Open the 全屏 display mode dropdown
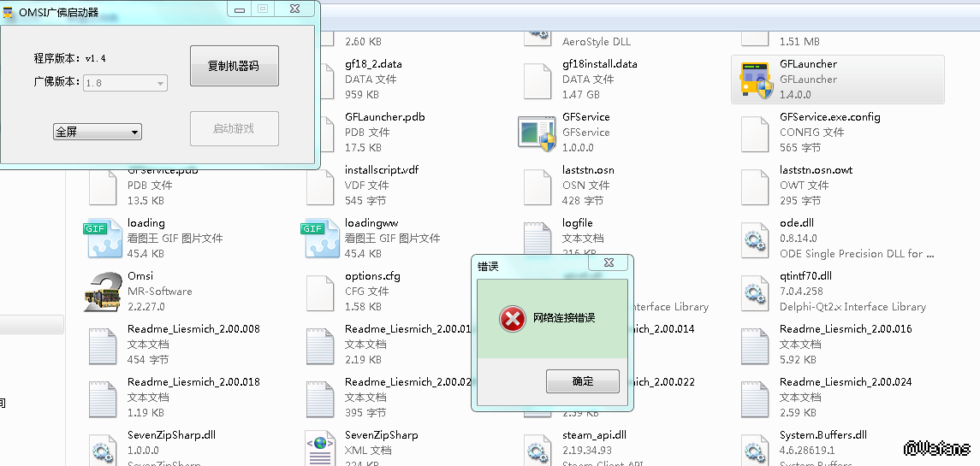 98,132
